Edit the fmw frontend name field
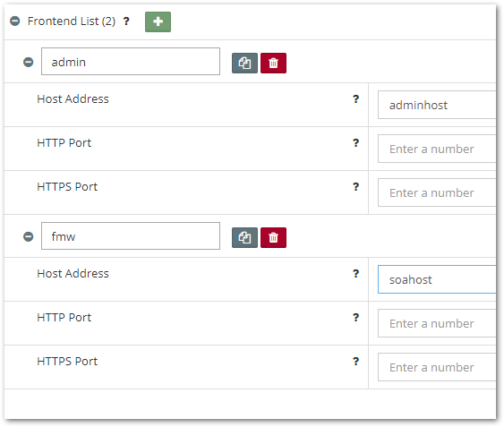 click(x=131, y=236)
